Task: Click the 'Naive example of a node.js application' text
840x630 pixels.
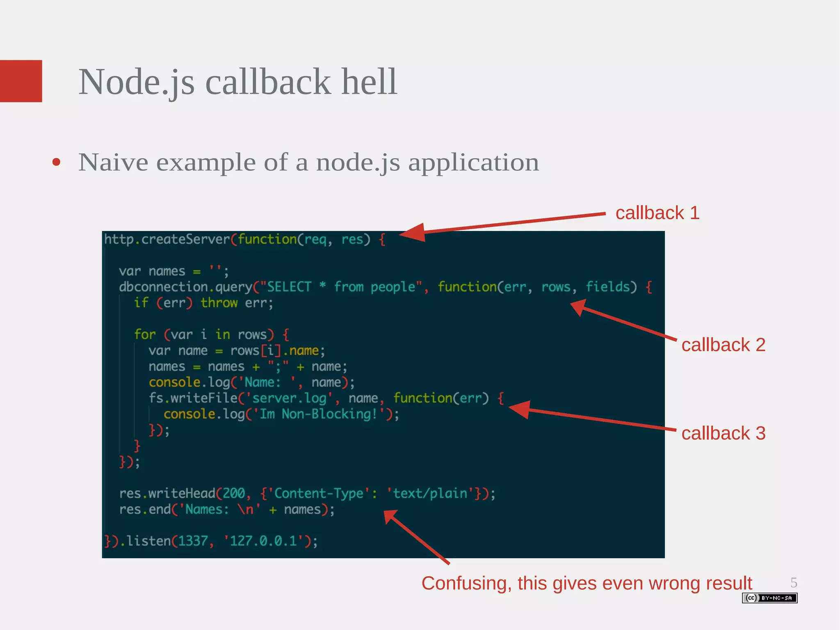Action: pos(308,163)
